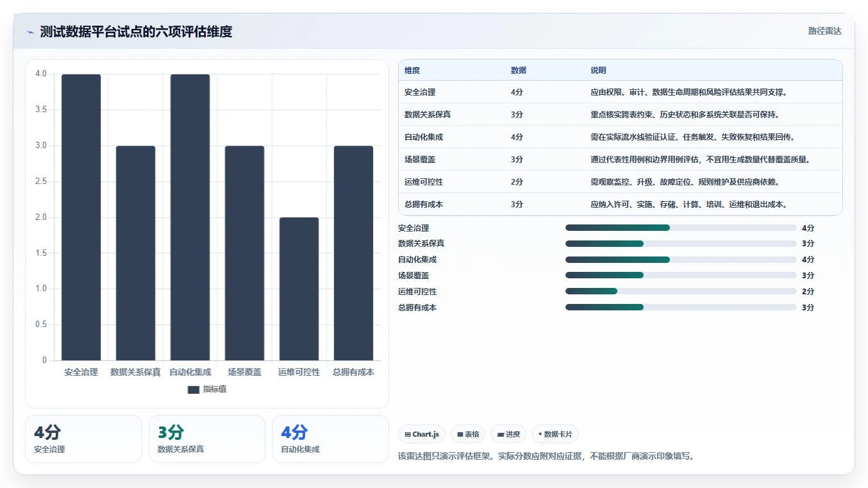
Task: Click the description starting 应由权限、审计
Action: pyautogui.click(x=689, y=92)
